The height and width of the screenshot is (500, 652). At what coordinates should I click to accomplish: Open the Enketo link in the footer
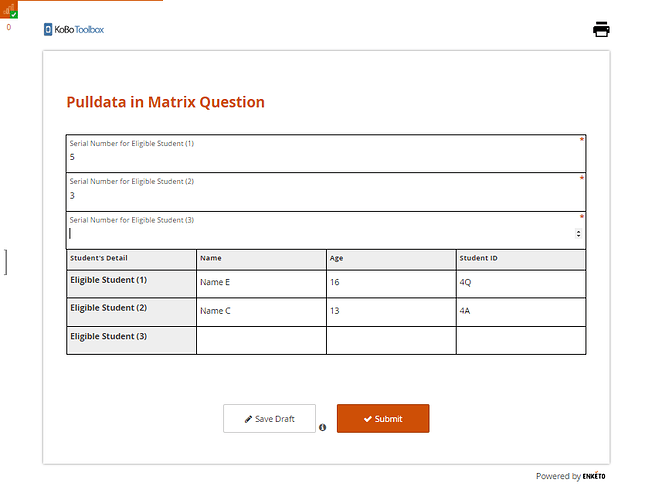(594, 476)
